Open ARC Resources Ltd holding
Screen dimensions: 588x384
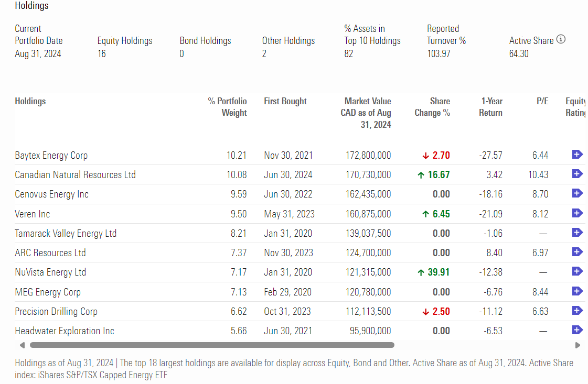(50, 253)
